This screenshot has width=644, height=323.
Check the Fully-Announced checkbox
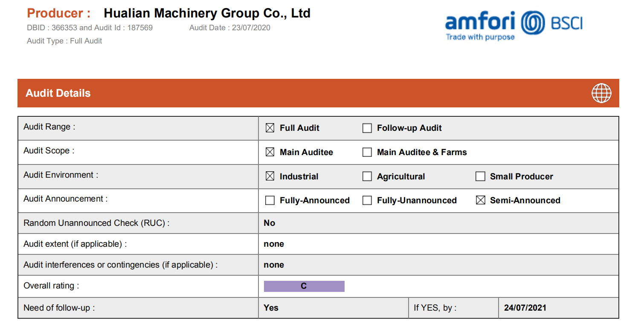point(270,200)
